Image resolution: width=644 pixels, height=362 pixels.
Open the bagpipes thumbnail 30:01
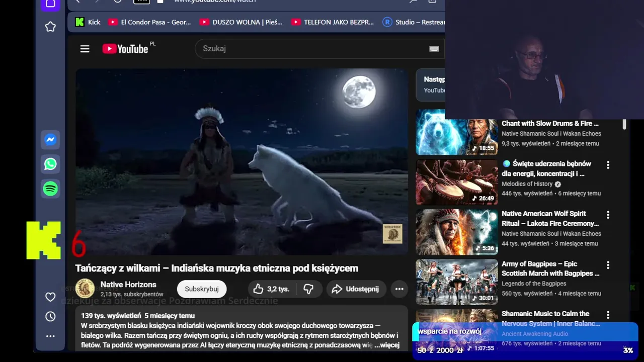click(x=457, y=282)
